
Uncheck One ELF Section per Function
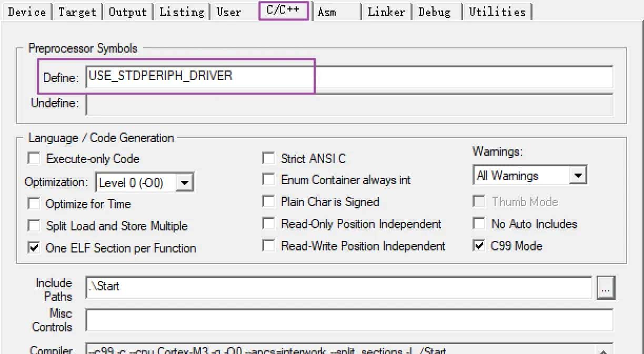pos(34,248)
